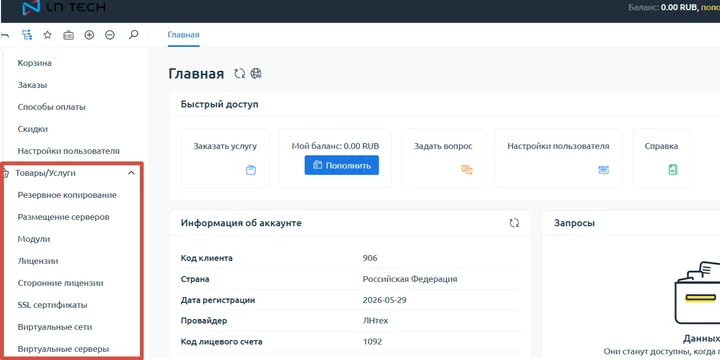Collapse the Товары/Услуги section chevron
The width and height of the screenshot is (720, 360).
coord(131,173)
